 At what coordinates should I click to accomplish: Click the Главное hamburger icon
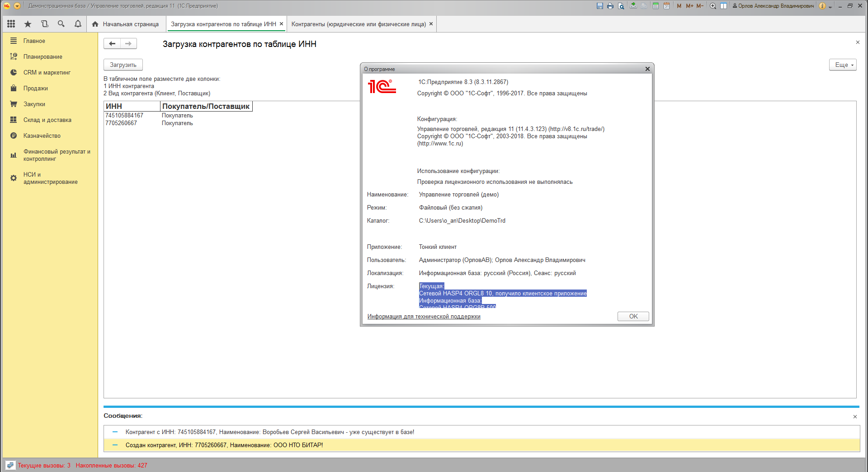click(14, 41)
